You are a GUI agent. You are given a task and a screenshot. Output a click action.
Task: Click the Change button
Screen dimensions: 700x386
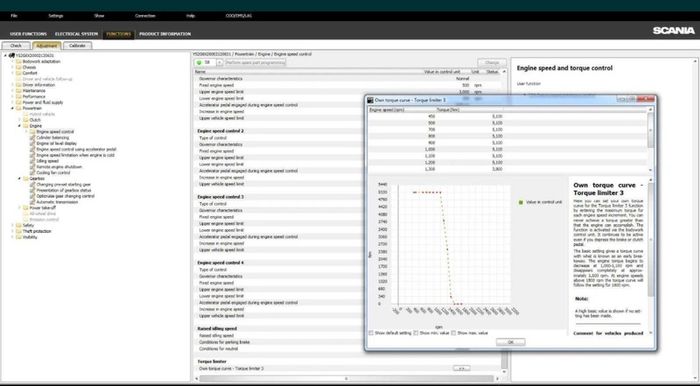click(x=492, y=63)
